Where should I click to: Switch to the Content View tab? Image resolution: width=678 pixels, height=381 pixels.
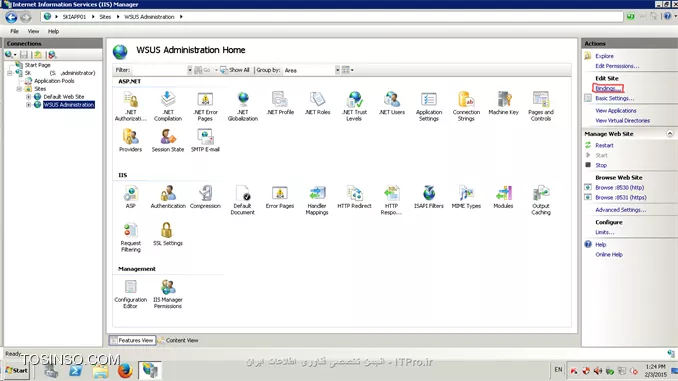pos(178,340)
